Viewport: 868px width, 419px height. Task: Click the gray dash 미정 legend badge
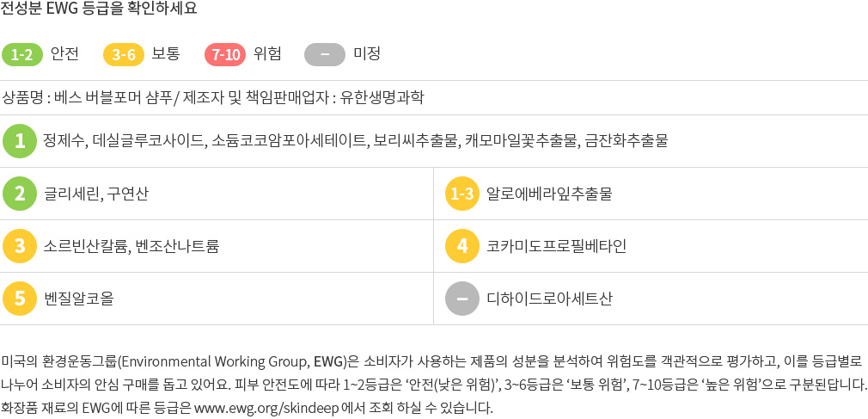point(325,54)
